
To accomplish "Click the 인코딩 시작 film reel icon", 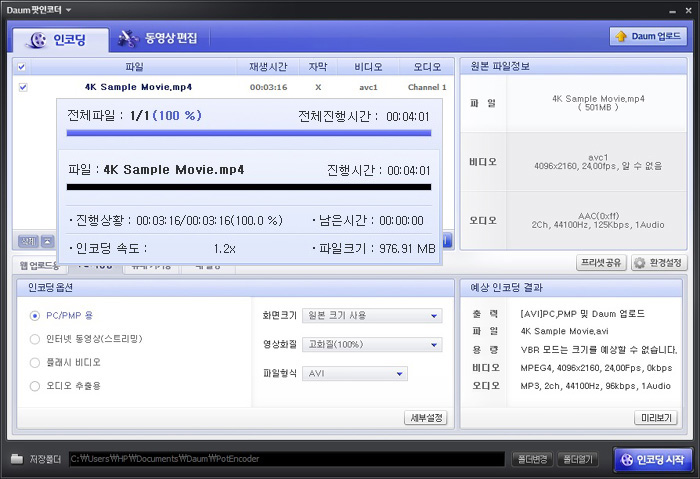I will click(x=627, y=460).
